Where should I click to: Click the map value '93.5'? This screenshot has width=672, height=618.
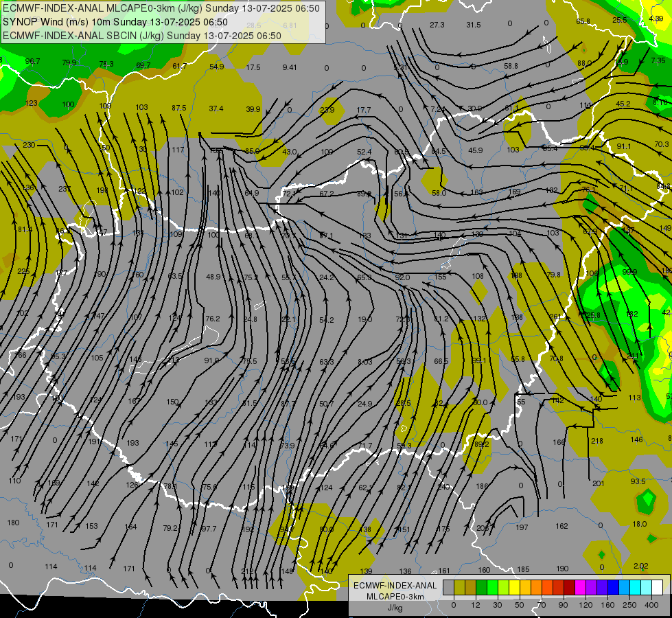638,481
